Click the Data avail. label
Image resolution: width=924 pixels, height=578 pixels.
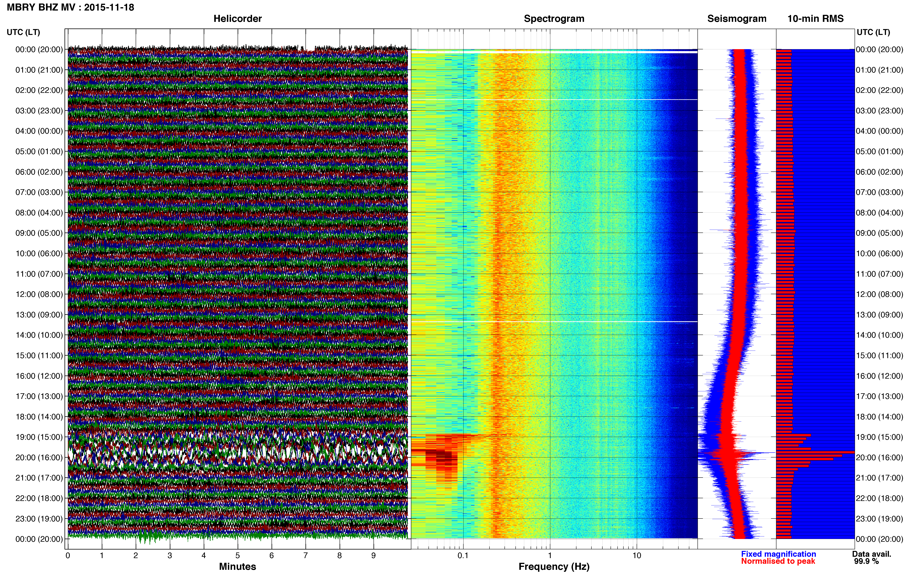pyautogui.click(x=872, y=554)
